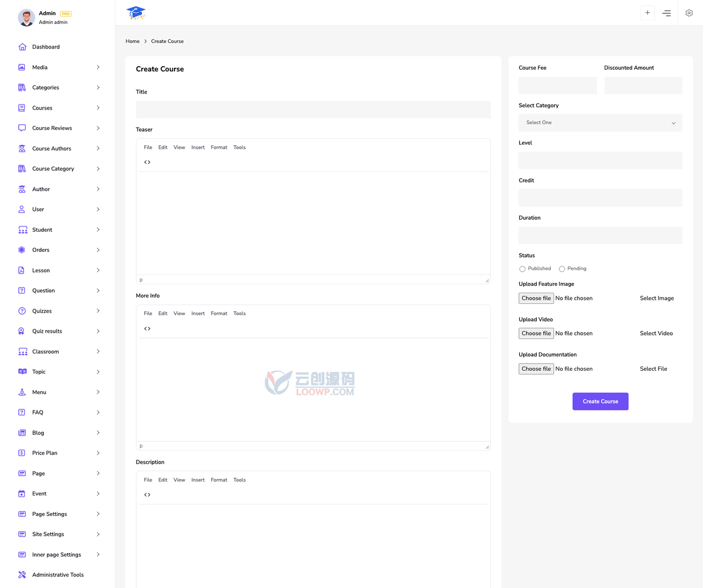Screen dimensions: 703x588
Task: Click the Quiz results badge icon
Action: click(x=22, y=331)
